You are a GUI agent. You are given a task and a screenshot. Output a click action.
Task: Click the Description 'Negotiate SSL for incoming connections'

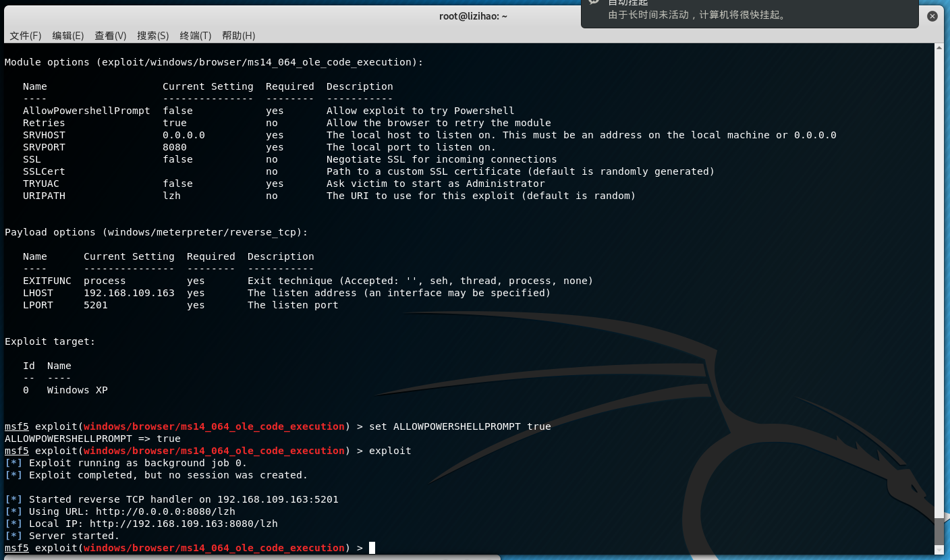pyautogui.click(x=442, y=159)
